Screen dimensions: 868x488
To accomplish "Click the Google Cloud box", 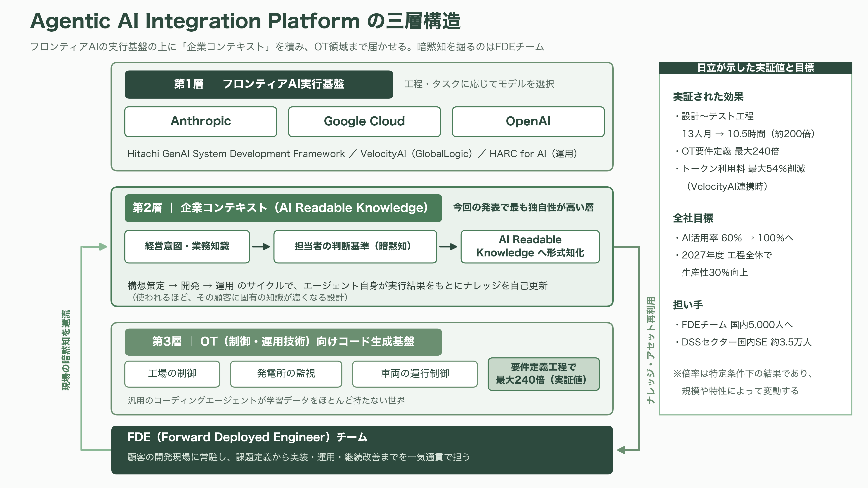I will (x=364, y=122).
